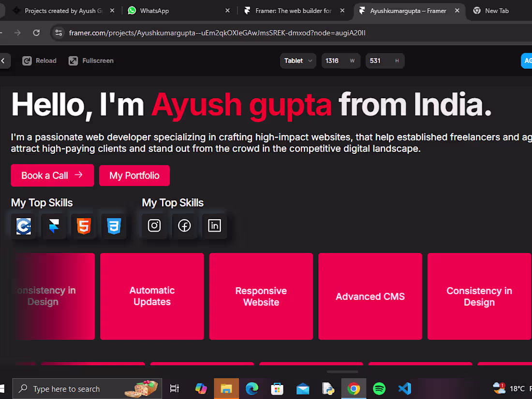Open the LinkedIn social icon
532x399 pixels.
tap(214, 226)
